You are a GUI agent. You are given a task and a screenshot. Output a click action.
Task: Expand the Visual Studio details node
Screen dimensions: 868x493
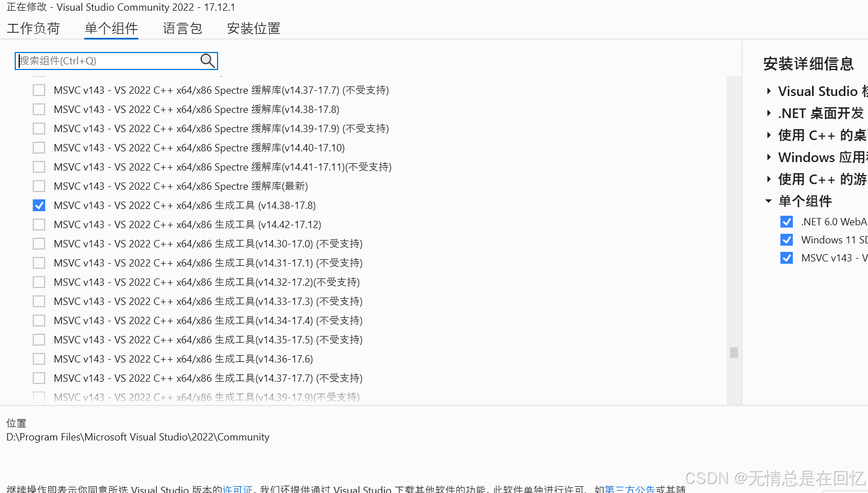coord(769,91)
